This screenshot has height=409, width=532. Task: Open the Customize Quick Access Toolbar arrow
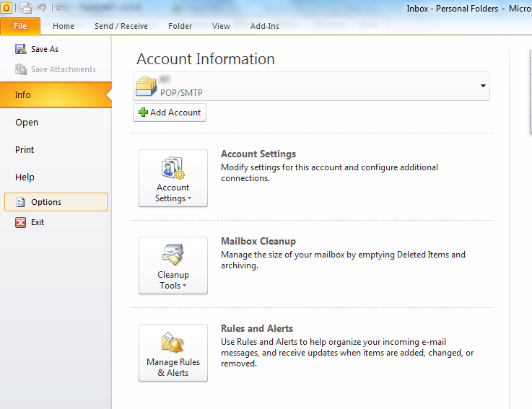(57, 9)
